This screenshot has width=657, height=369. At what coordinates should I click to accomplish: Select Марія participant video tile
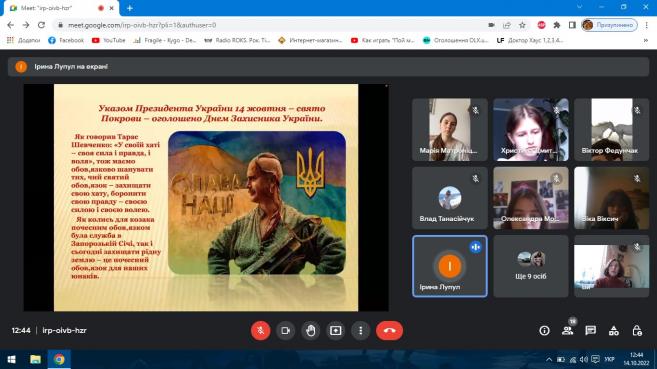450,129
